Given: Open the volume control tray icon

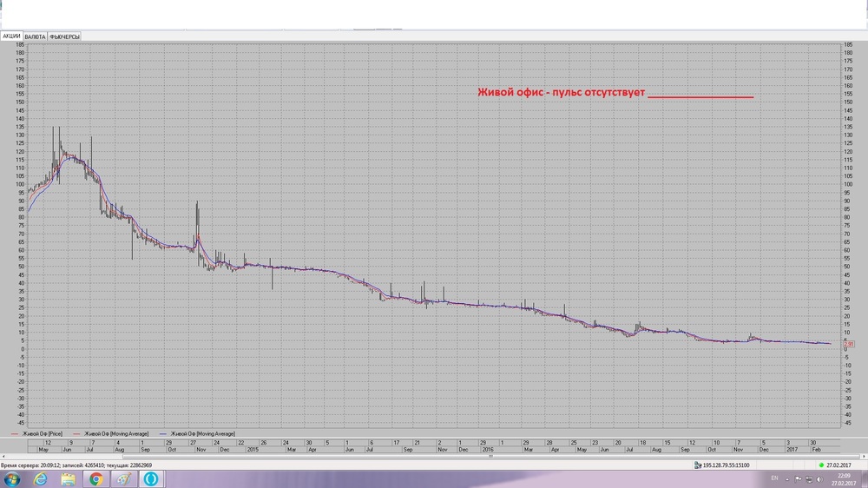Looking at the screenshot, I should tap(820, 479).
